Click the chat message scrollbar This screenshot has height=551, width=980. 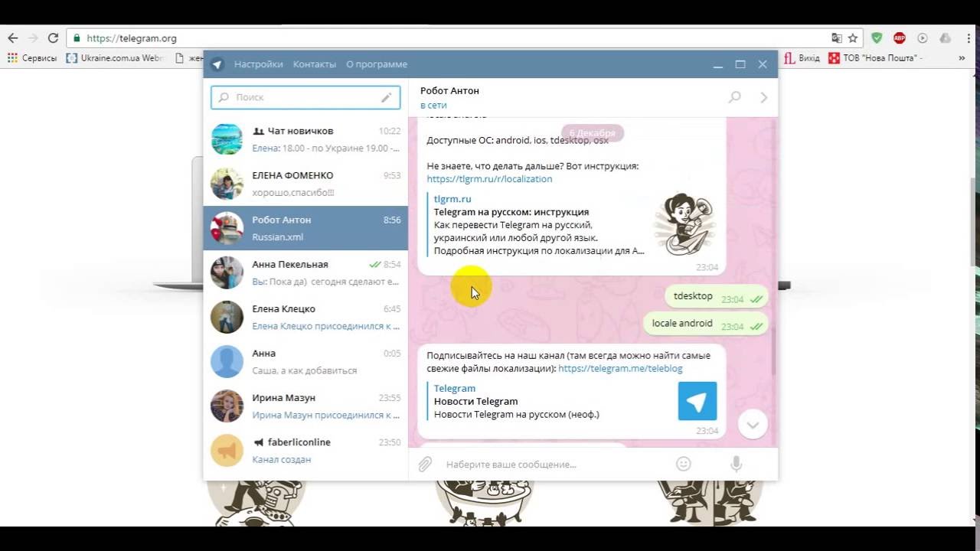pos(773,350)
